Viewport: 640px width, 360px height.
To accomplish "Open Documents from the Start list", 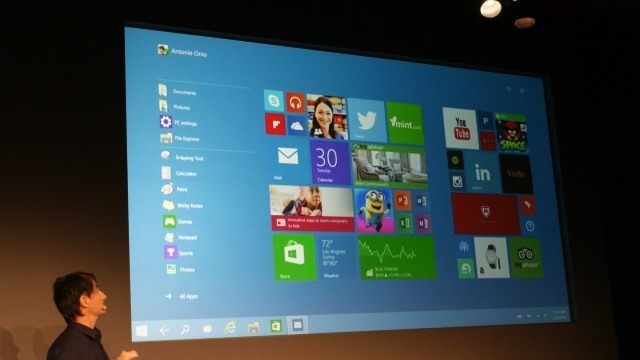I will 178,91.
